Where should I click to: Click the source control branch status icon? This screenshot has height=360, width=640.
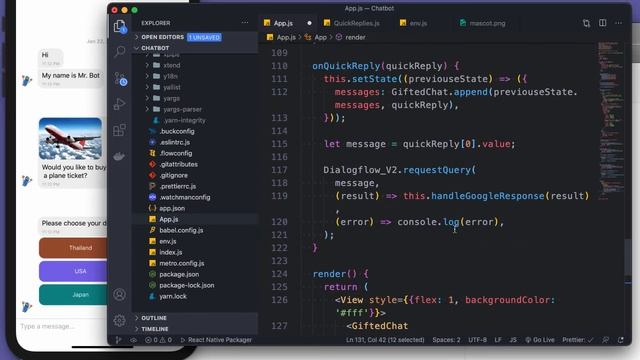tap(119, 340)
